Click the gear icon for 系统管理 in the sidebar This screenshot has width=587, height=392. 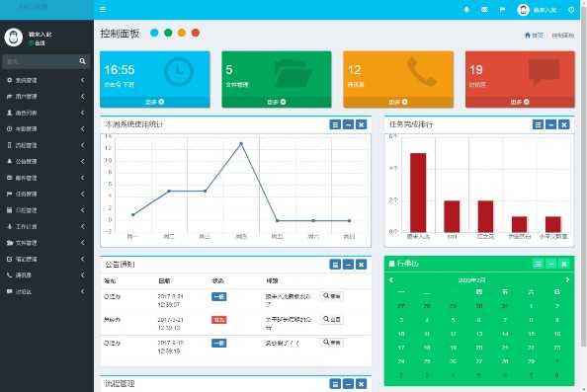(x=9, y=80)
